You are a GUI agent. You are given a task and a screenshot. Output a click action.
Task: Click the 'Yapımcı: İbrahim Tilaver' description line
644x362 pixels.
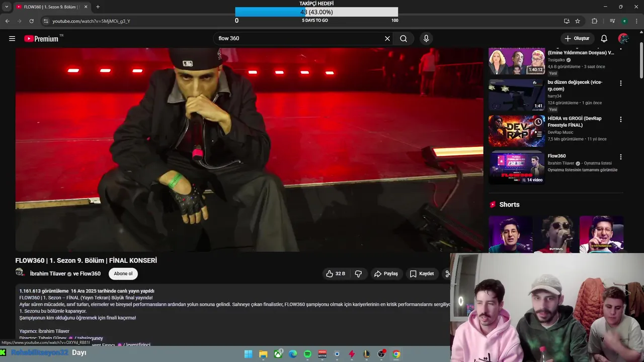pos(44,331)
